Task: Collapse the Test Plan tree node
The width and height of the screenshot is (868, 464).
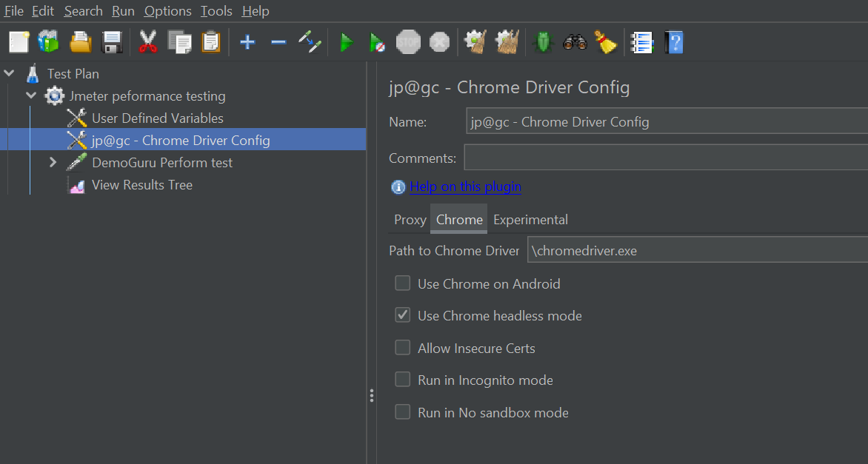Action: coord(9,73)
